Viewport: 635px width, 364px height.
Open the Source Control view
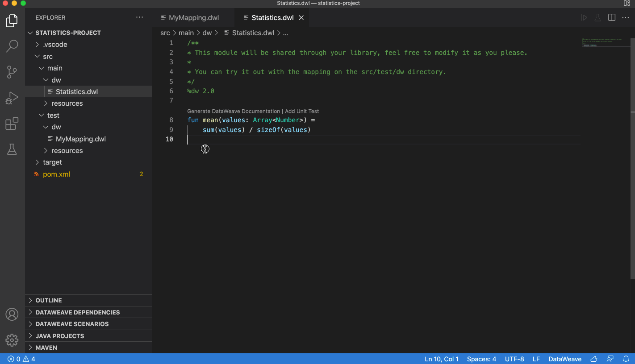pos(12,72)
